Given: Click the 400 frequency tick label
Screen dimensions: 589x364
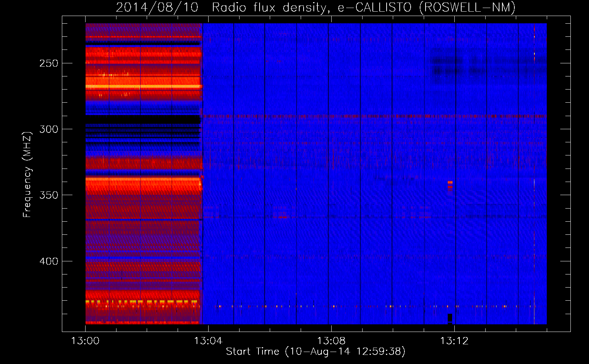Looking at the screenshot, I should [x=48, y=261].
